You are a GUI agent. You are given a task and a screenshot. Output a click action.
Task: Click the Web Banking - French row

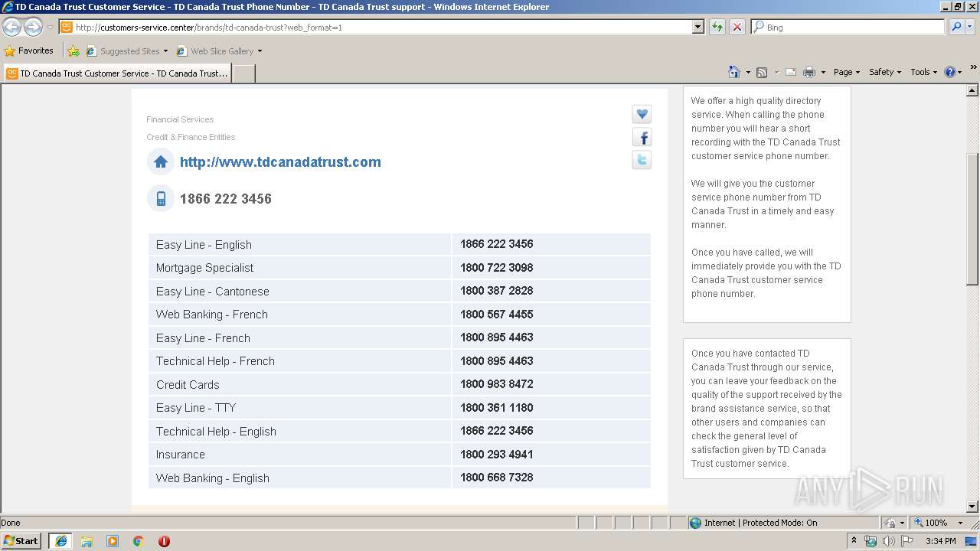(x=399, y=315)
